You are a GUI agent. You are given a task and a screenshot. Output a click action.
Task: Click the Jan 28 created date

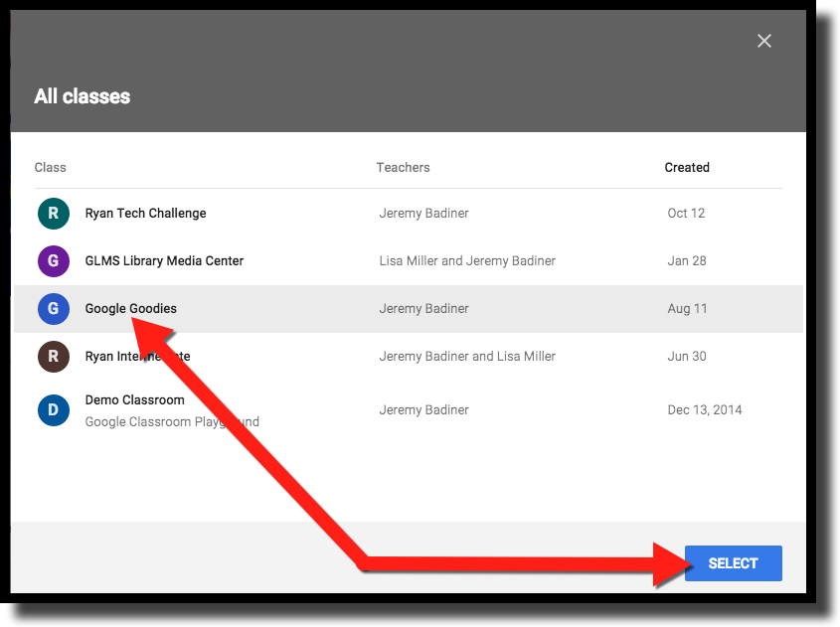687,260
